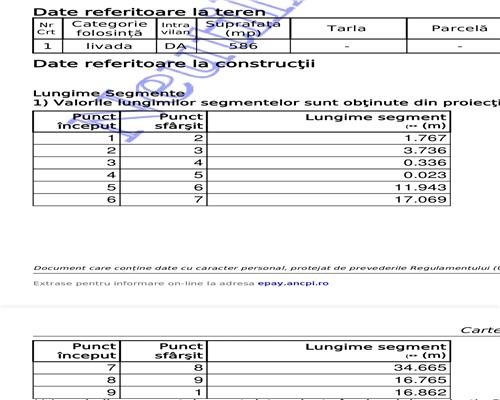Click 'Punct sfârșit' header in second segments table
Image resolution: width=500 pixels, height=400 pixels.
(164, 351)
